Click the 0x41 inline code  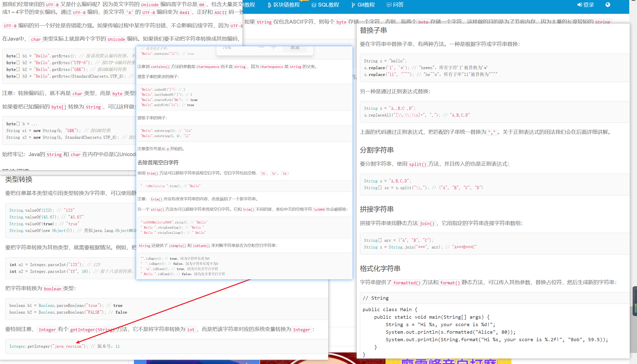click(185, 13)
